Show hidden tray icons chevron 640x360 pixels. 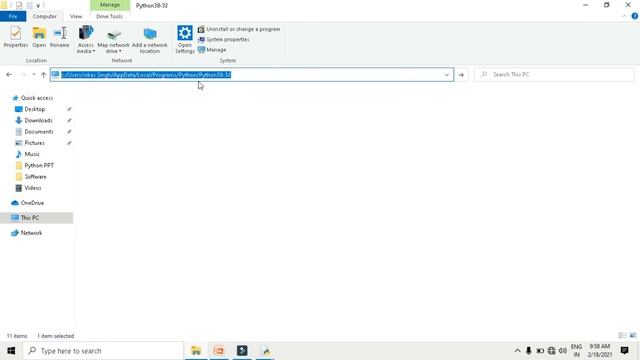(x=517, y=351)
